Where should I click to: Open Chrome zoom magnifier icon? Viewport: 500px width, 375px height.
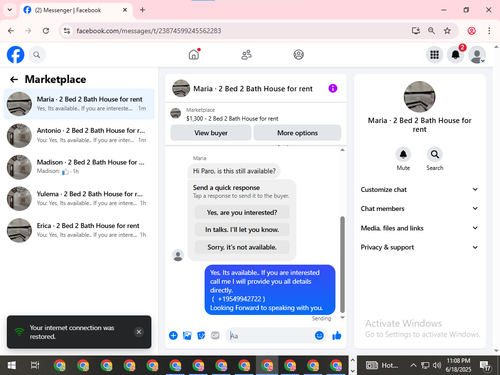(431, 31)
